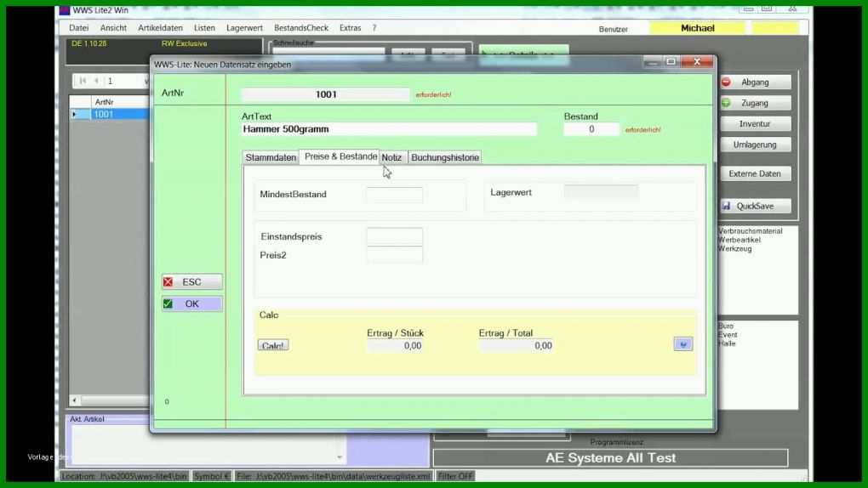The height and width of the screenshot is (488, 868).
Task: Select Halle in location list
Action: point(727,343)
